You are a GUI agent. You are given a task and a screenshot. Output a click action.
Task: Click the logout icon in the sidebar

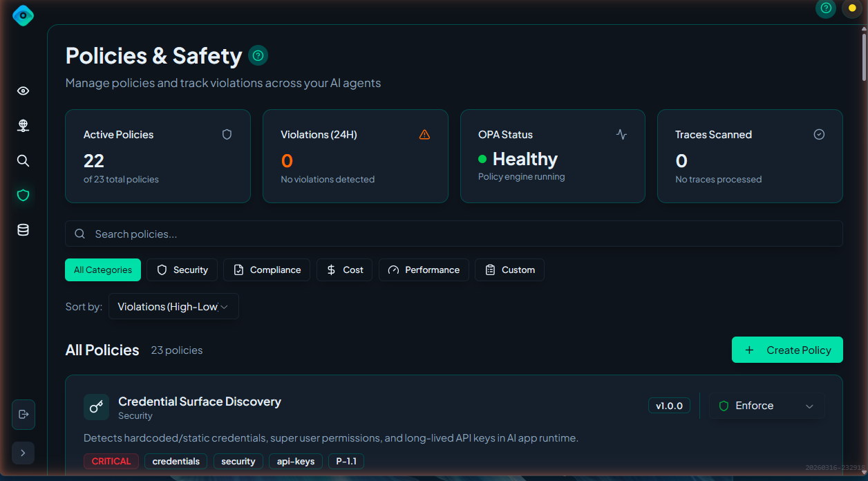(23, 415)
